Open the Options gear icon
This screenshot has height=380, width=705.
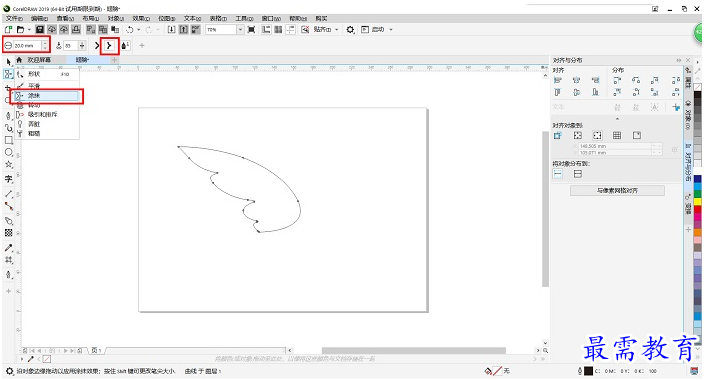(x=350, y=30)
